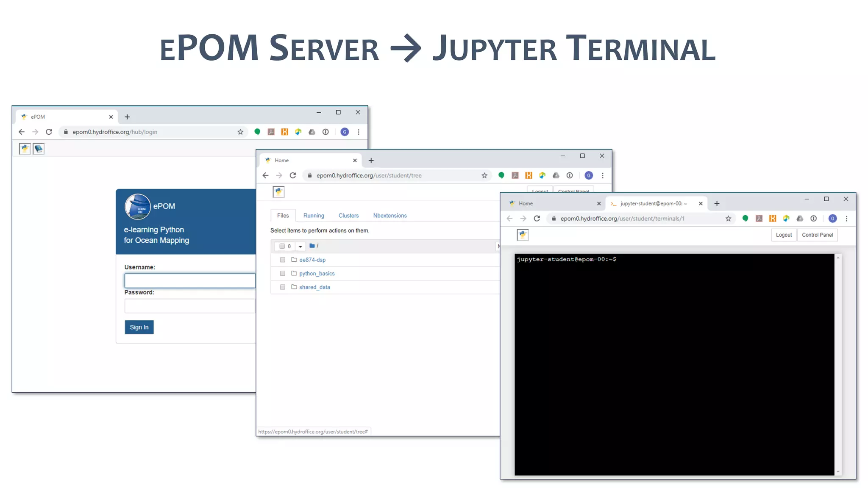This screenshot has width=868, height=488.
Task: Open selection dropdown arrow beside count 0
Action: point(300,247)
